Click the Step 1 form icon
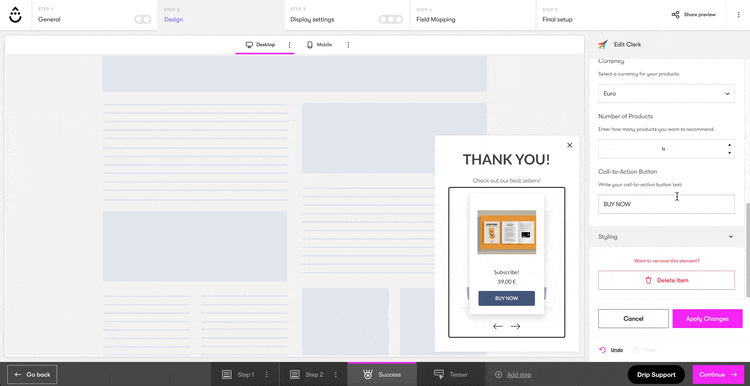 pos(227,375)
